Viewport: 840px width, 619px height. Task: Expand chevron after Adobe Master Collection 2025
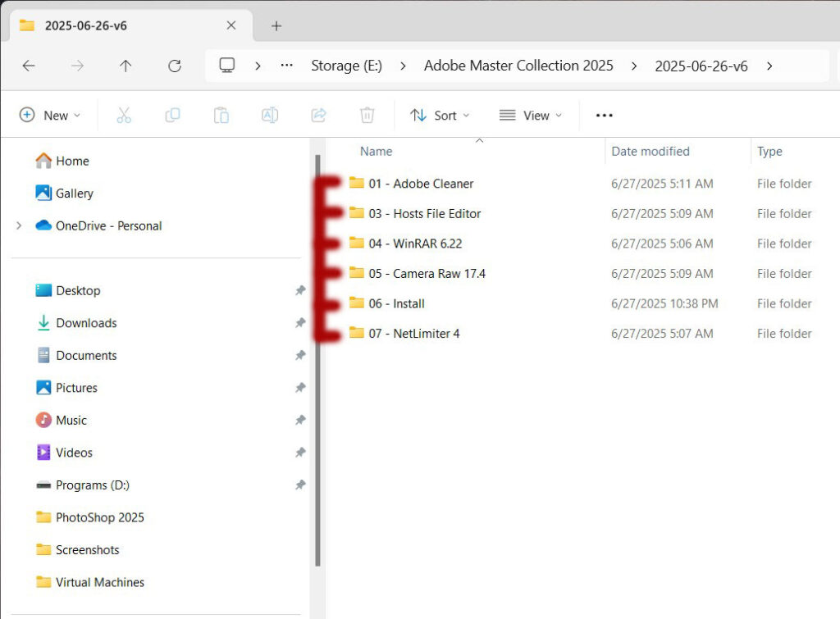(634, 66)
